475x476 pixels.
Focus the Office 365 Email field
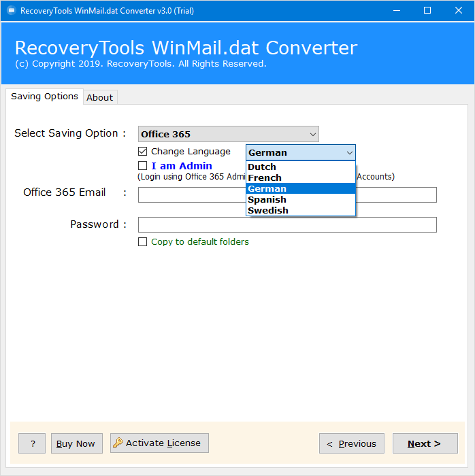click(287, 194)
